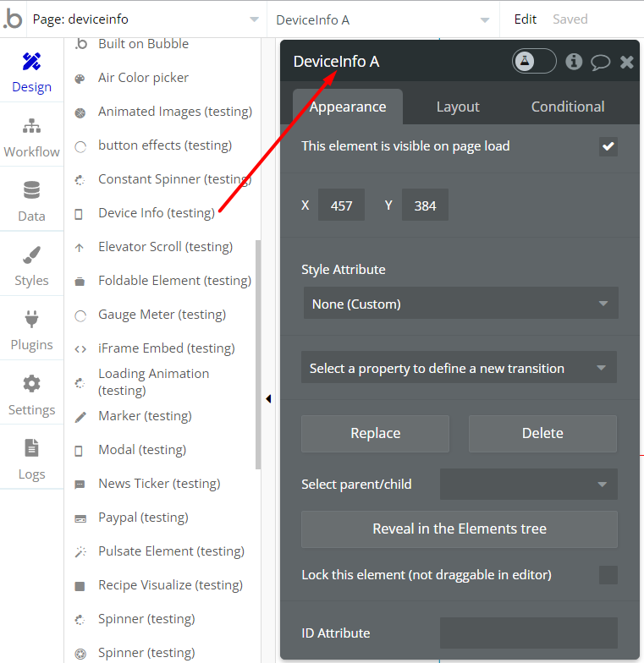Open the DeviceInfo A element selector dropdown
The image size is (644, 663).
tap(383, 20)
